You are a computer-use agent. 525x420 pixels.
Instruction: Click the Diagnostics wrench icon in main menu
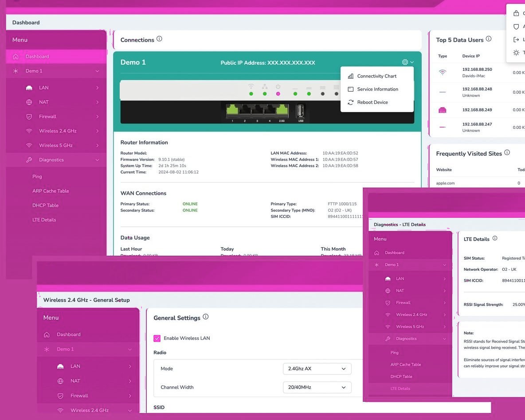(x=29, y=159)
